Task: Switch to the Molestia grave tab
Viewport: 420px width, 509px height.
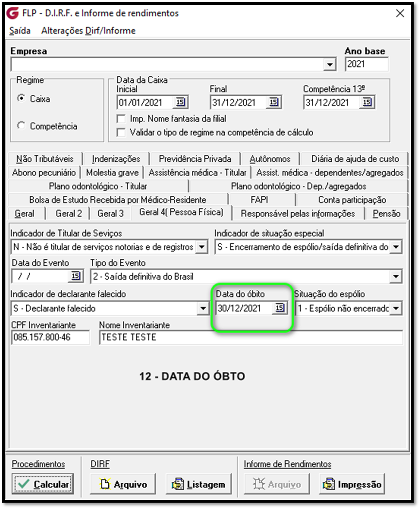Action: 112,172
